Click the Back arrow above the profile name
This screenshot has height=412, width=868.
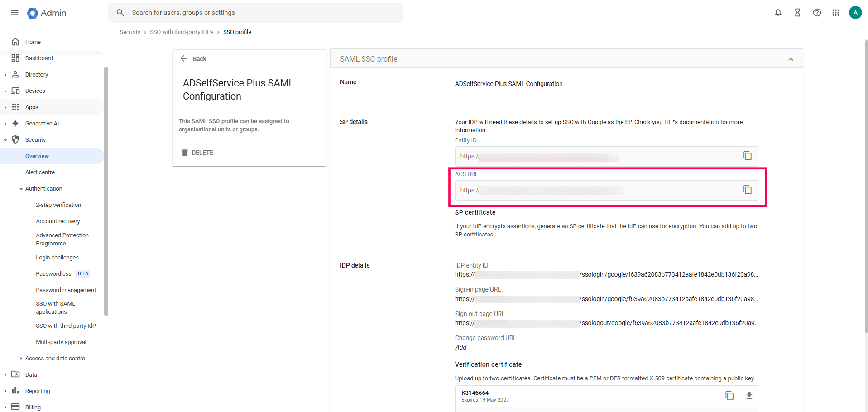click(x=184, y=58)
